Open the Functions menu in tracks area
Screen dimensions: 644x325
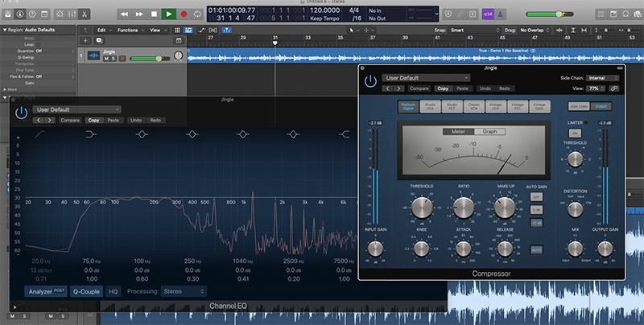click(x=128, y=30)
